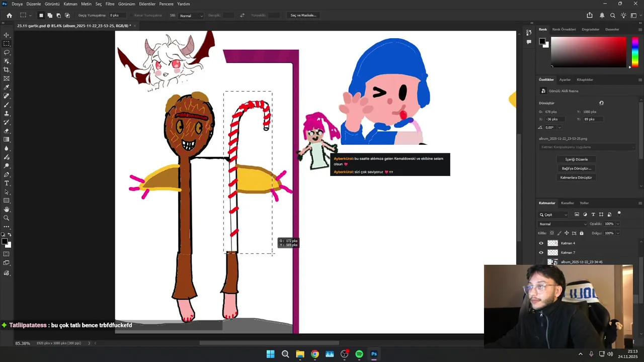
Task: Open the Share icon at top right
Action: click(590, 16)
